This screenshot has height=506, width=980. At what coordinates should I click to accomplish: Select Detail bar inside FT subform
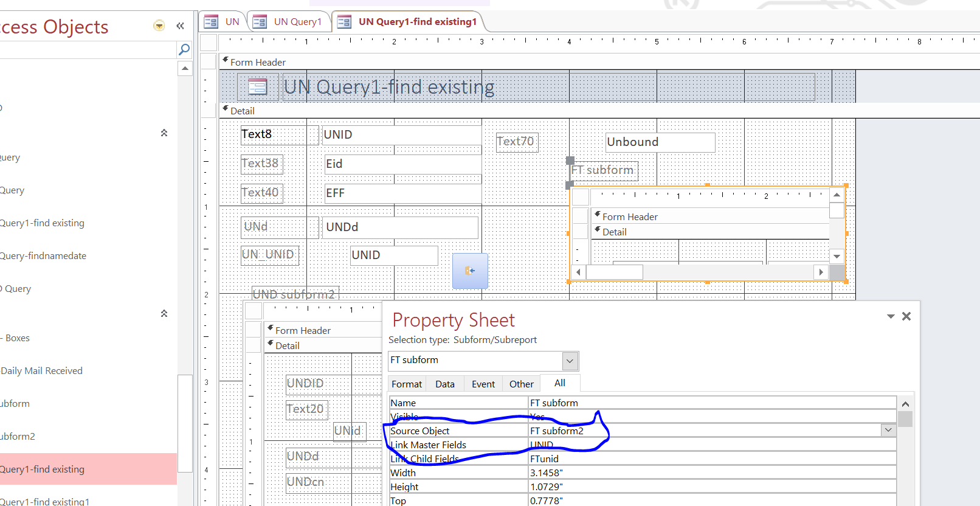(710, 232)
